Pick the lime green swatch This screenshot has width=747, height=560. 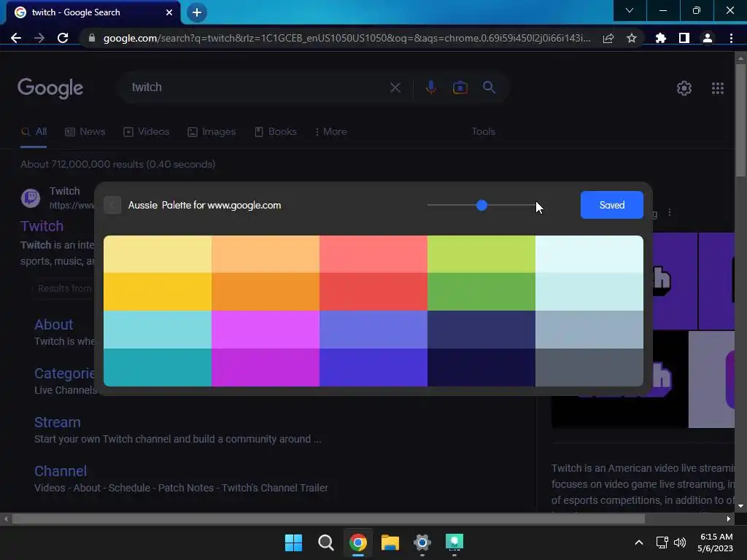pos(481,254)
